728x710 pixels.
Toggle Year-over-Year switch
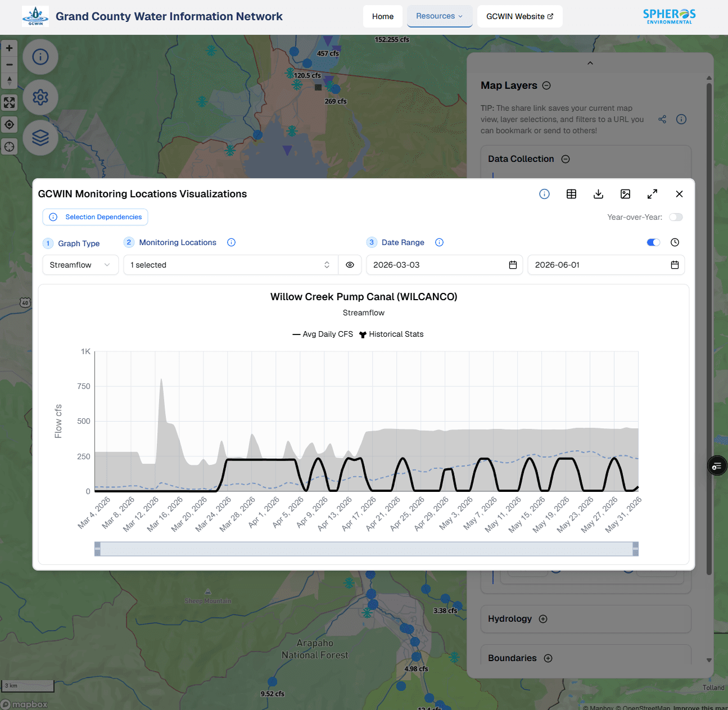click(x=676, y=217)
